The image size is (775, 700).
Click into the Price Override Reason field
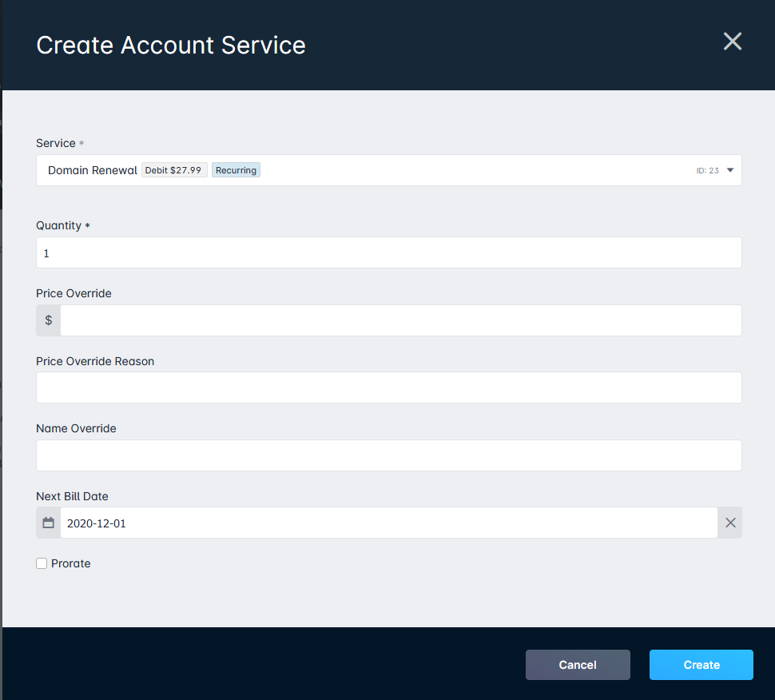(388, 388)
